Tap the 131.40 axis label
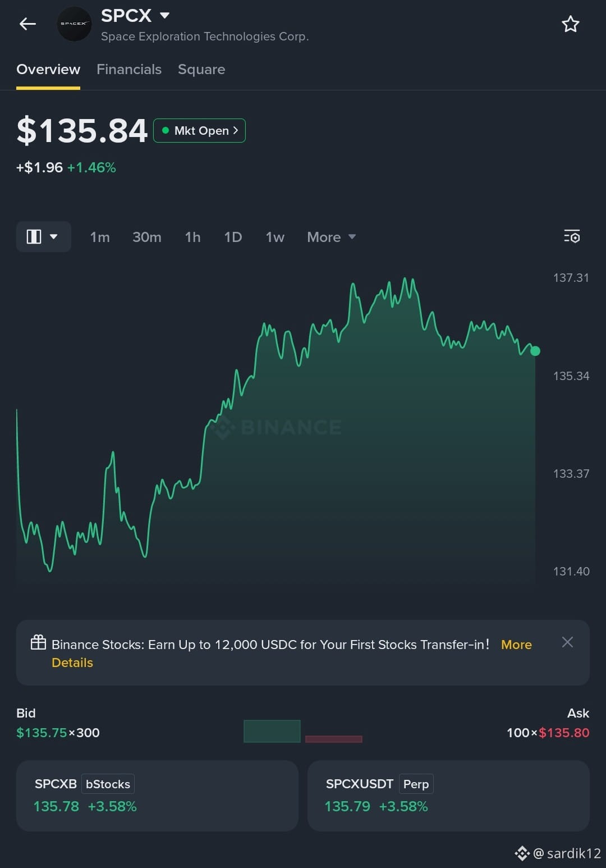The image size is (606, 868). click(571, 571)
